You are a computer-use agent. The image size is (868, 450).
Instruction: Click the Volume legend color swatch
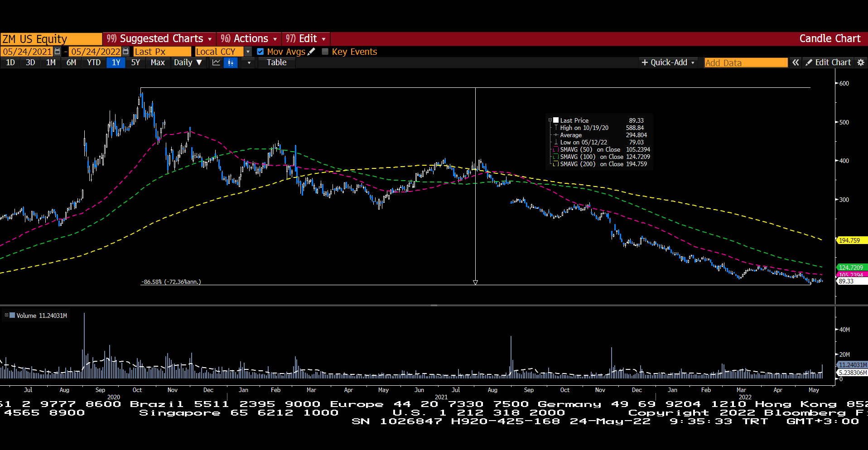(x=12, y=315)
